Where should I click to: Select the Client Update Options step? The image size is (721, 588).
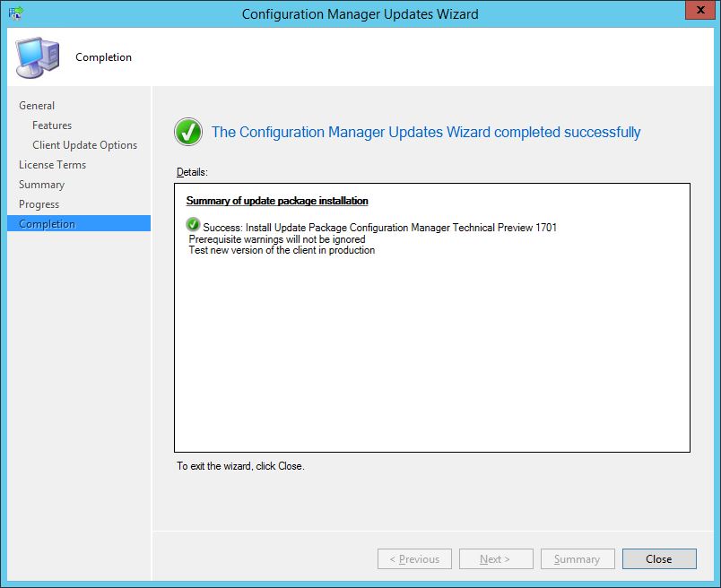[84, 144]
